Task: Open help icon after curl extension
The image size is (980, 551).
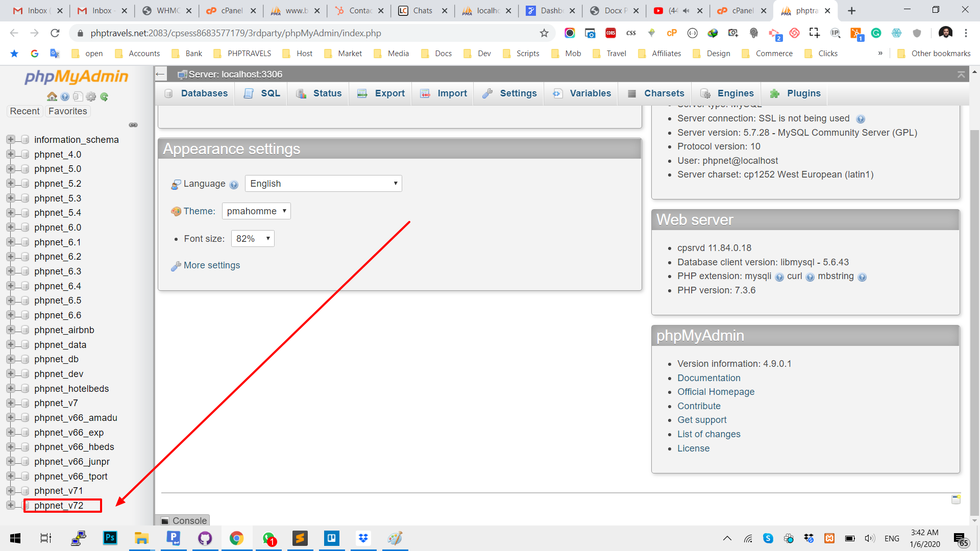Action: (810, 277)
